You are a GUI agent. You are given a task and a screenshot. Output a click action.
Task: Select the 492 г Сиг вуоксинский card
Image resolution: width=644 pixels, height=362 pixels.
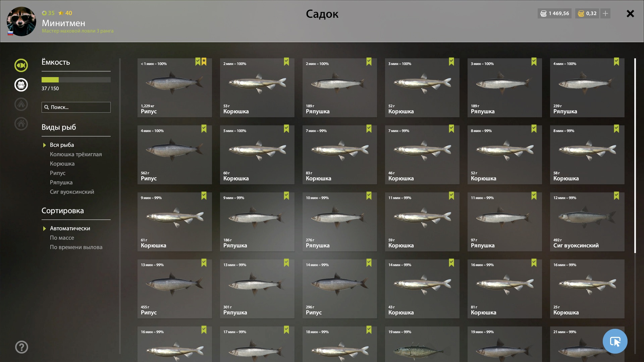(587, 222)
